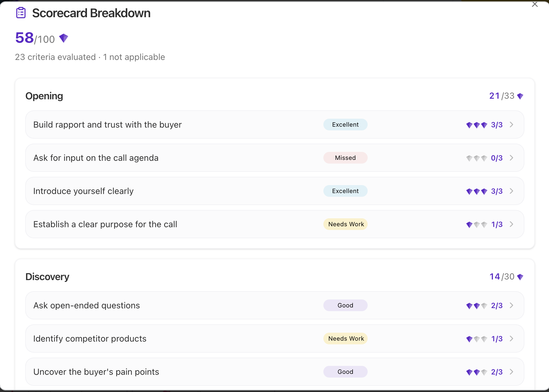The image size is (549, 392).
Task: Click Needs Work badge on Identify competitor products
Action: [x=345, y=339]
